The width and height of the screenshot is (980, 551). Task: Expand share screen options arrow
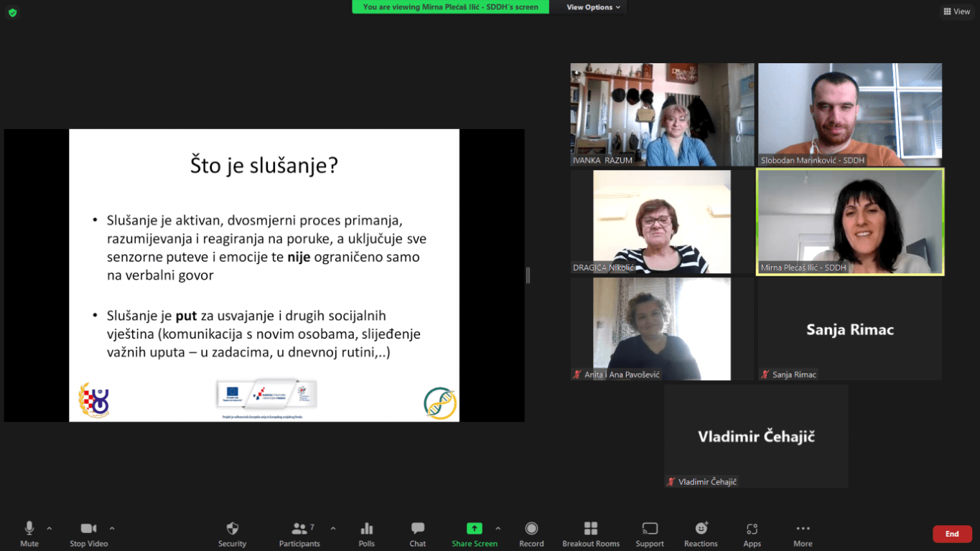click(498, 529)
